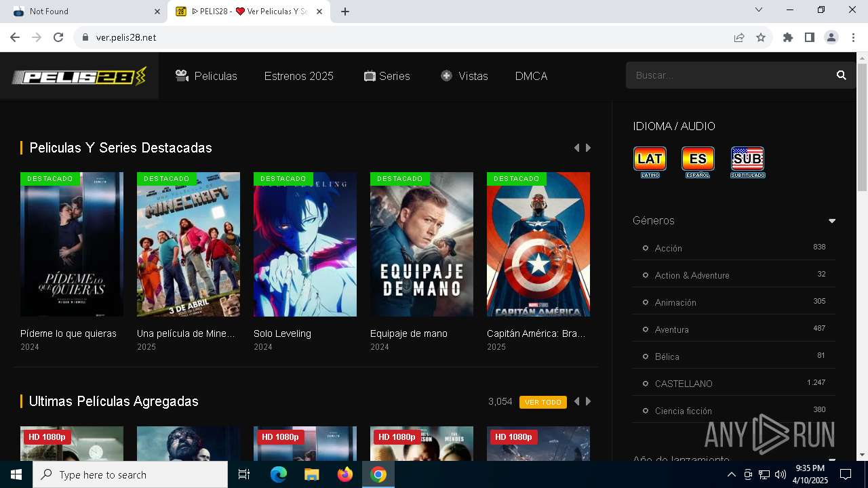Open the DMCA menu item
Viewport: 868px width, 488px height.
click(x=531, y=76)
